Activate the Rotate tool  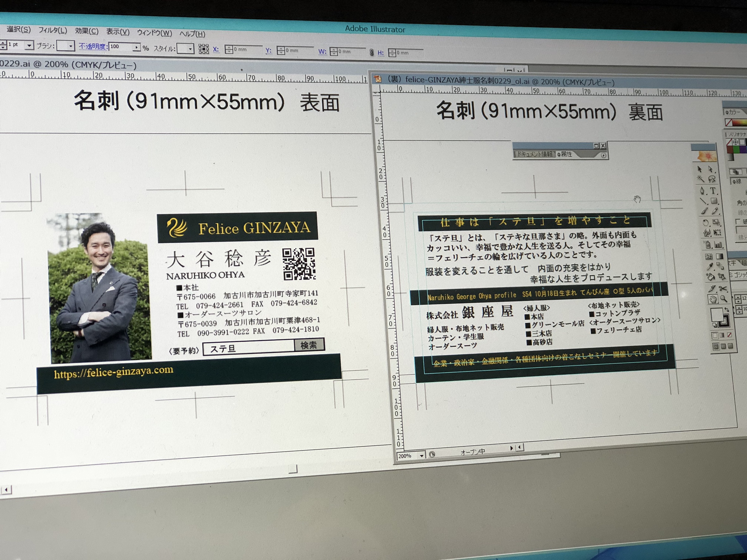(706, 223)
